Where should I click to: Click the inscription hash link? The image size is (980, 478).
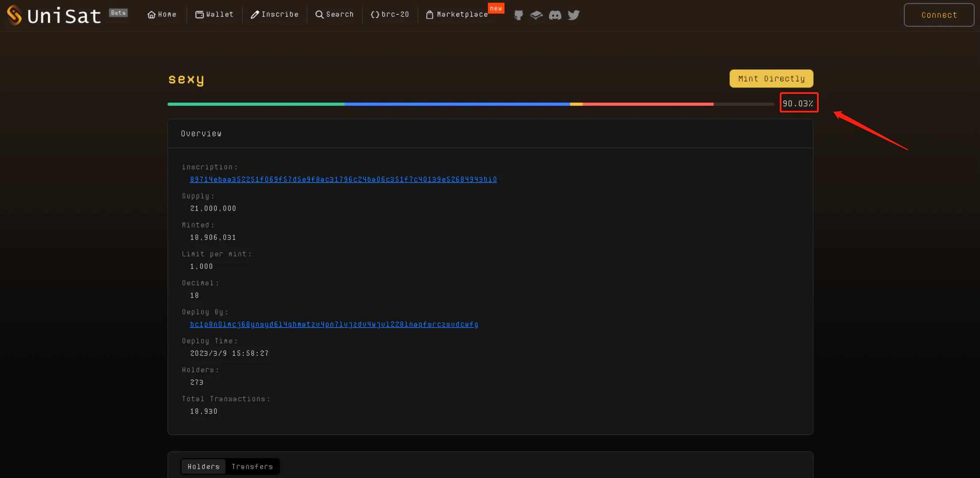point(343,180)
